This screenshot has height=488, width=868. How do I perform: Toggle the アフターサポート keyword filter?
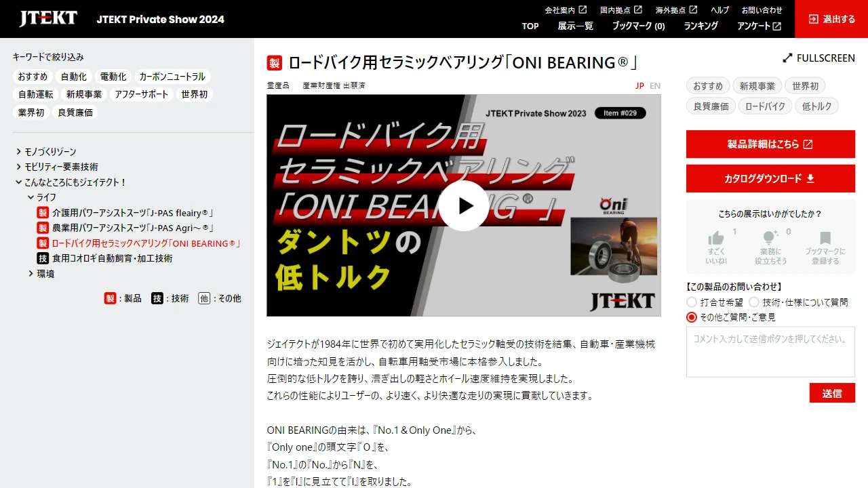[141, 94]
